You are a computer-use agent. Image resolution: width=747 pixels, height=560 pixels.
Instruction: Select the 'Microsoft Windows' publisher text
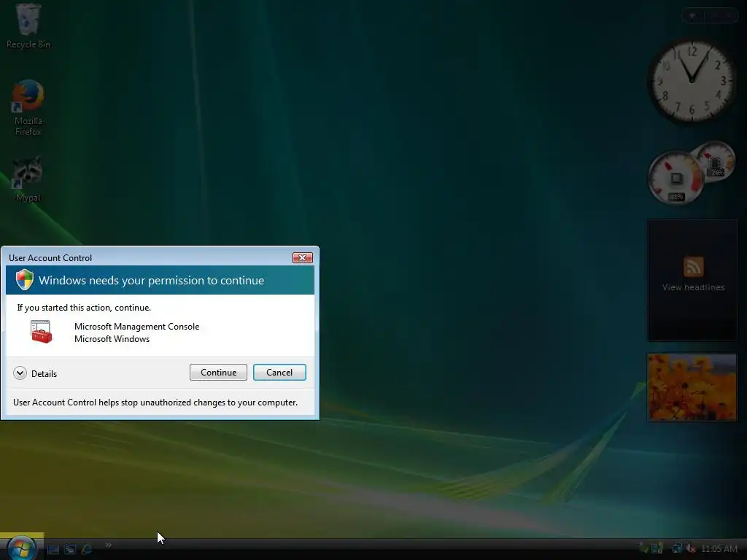[x=112, y=339]
